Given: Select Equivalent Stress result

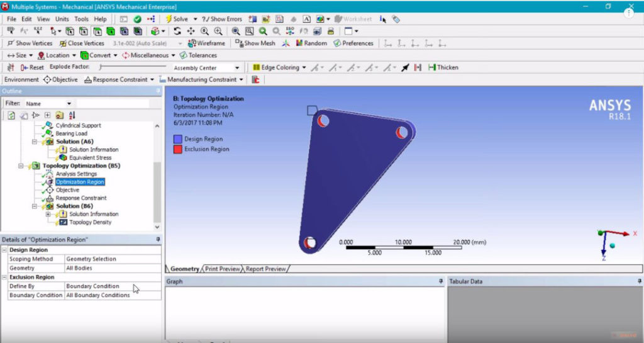Looking at the screenshot, I should (x=90, y=158).
